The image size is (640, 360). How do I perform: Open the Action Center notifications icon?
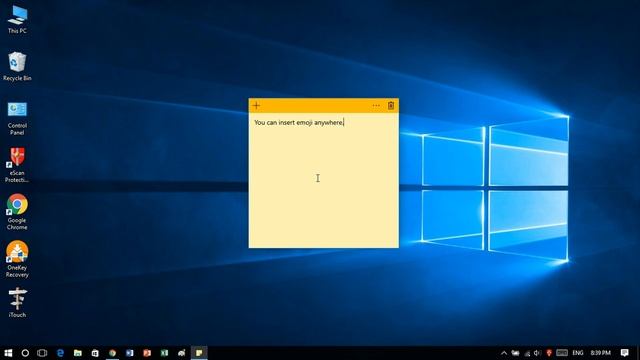(624, 353)
